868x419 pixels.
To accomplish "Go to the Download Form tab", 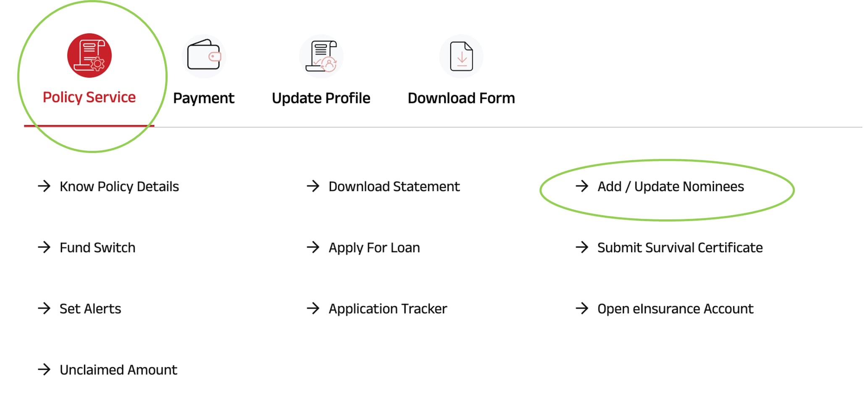I will pyautogui.click(x=461, y=98).
